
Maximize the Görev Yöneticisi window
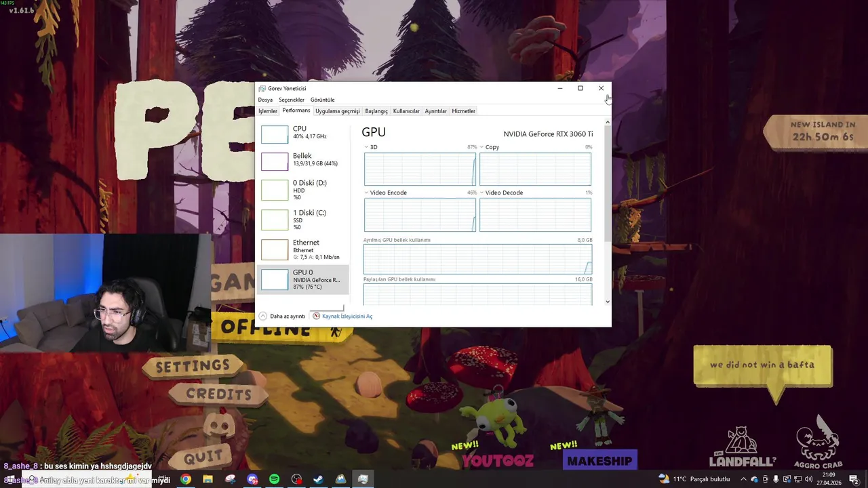pyautogui.click(x=580, y=88)
